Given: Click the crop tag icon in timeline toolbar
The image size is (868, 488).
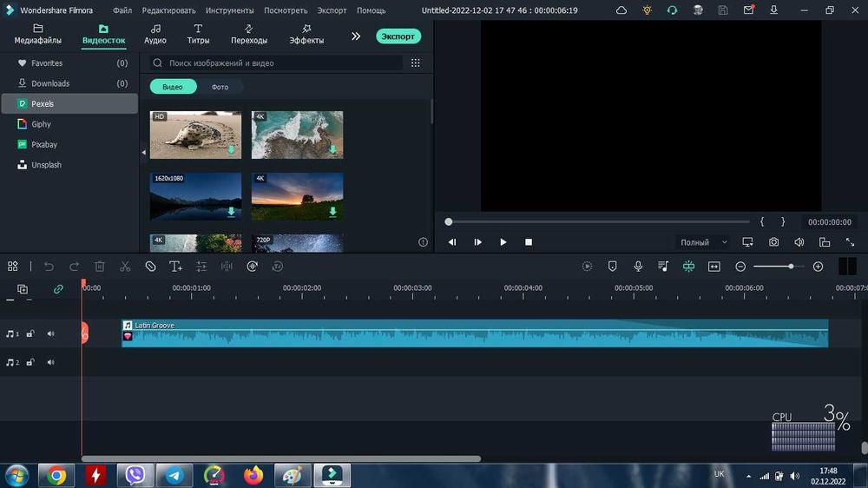Looking at the screenshot, I should pos(150,267).
